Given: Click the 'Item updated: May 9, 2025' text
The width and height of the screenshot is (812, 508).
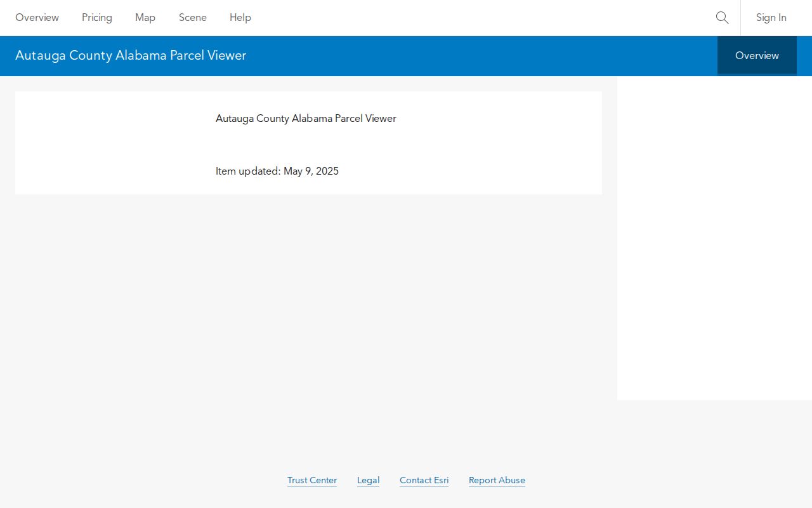Looking at the screenshot, I should (277, 171).
